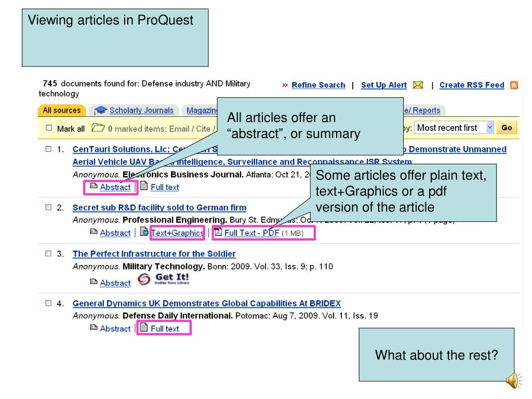Click the speaker audio icon on slide
The height and width of the screenshot is (399, 532).
coord(513,380)
